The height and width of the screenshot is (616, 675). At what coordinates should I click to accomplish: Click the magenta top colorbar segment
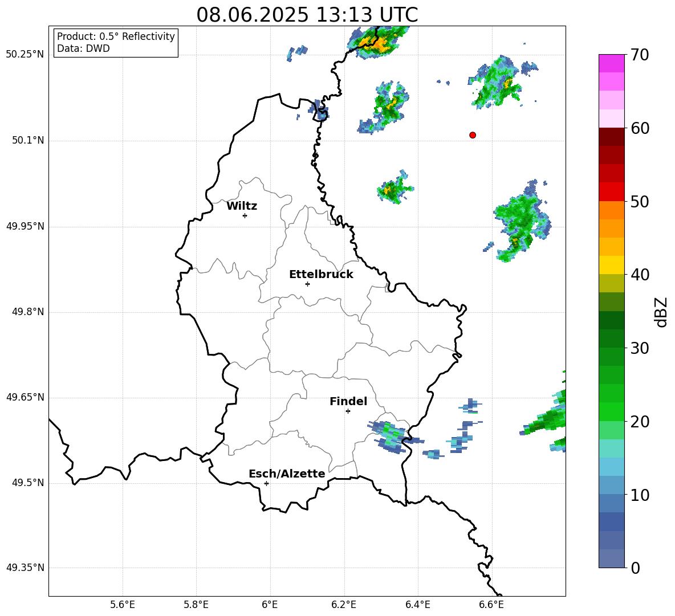[x=611, y=63]
